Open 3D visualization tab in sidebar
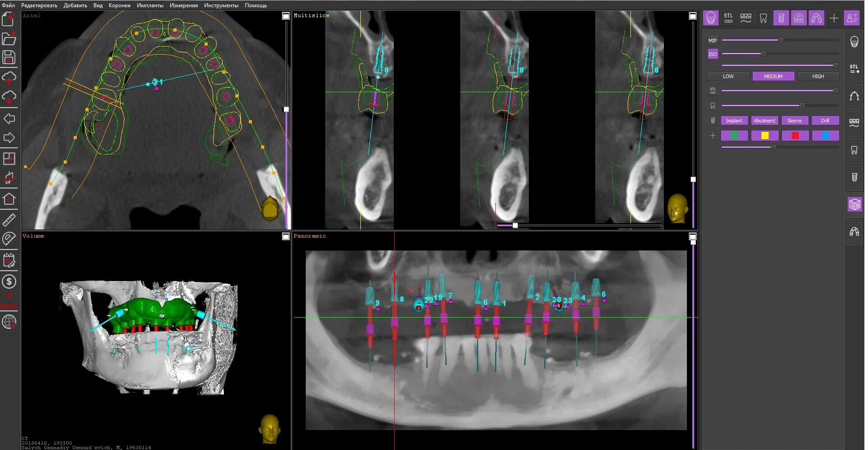Screen dimensions: 868x450 [854, 204]
